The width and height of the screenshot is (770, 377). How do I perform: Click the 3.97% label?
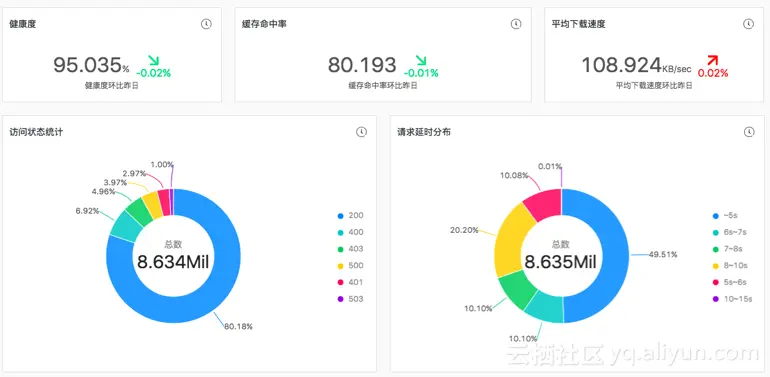coord(115,183)
